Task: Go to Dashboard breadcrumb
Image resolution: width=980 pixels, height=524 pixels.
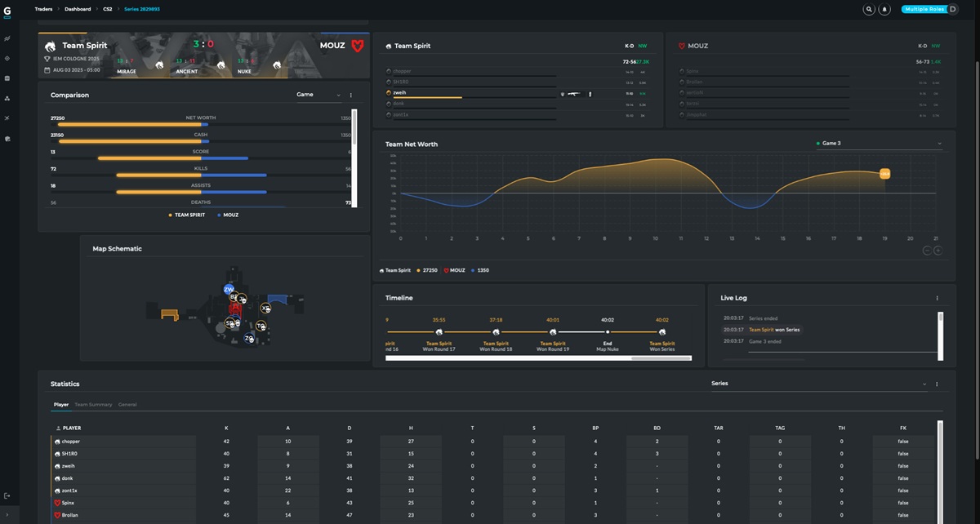Action: [x=78, y=9]
